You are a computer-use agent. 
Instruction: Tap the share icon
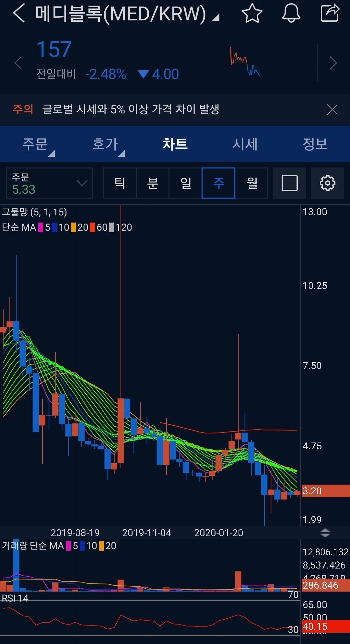tap(330, 14)
